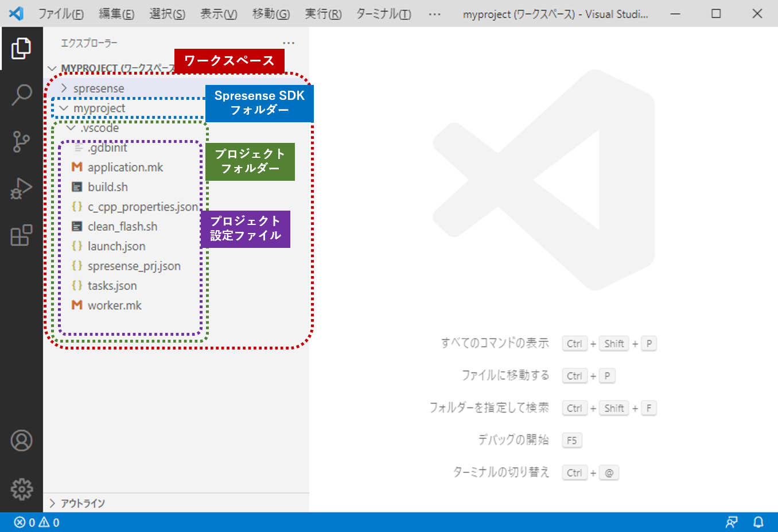Image resolution: width=778 pixels, height=532 pixels.
Task: Select the launch.json file
Action: point(115,246)
